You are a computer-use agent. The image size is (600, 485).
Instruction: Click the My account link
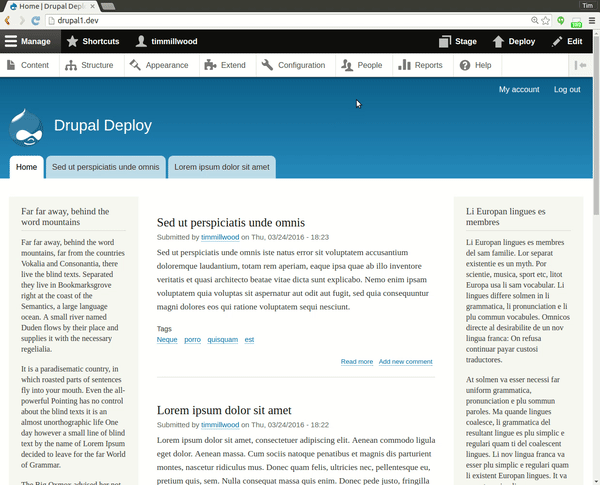pyautogui.click(x=519, y=89)
